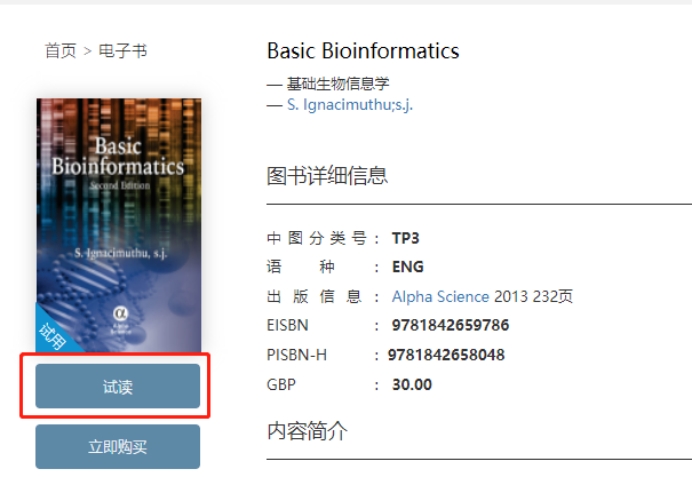Click the 图书详细信息 section heading
This screenshot has height=477, width=692.
327,177
